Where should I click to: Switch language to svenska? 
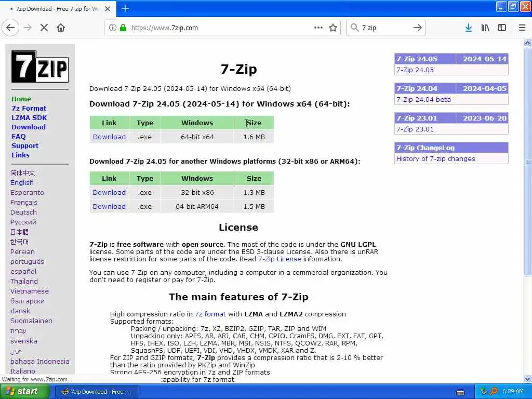tap(23, 341)
